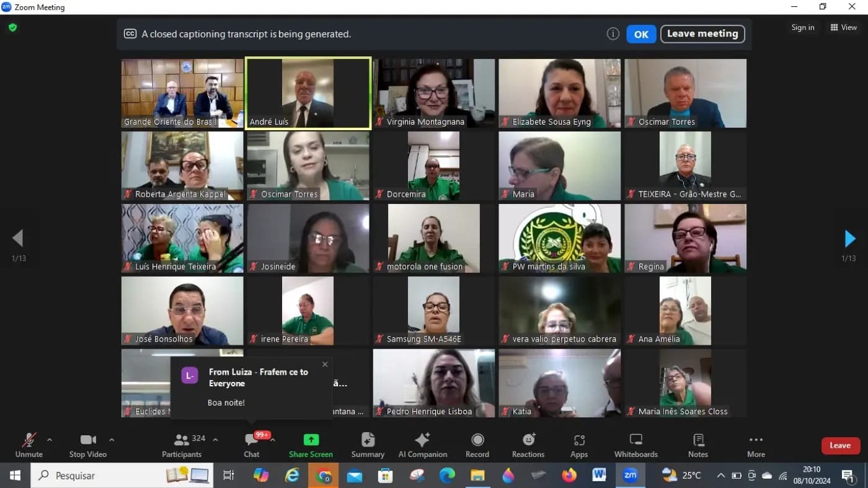
Task: Dismiss the chat notification from Luiza
Action: tap(325, 364)
